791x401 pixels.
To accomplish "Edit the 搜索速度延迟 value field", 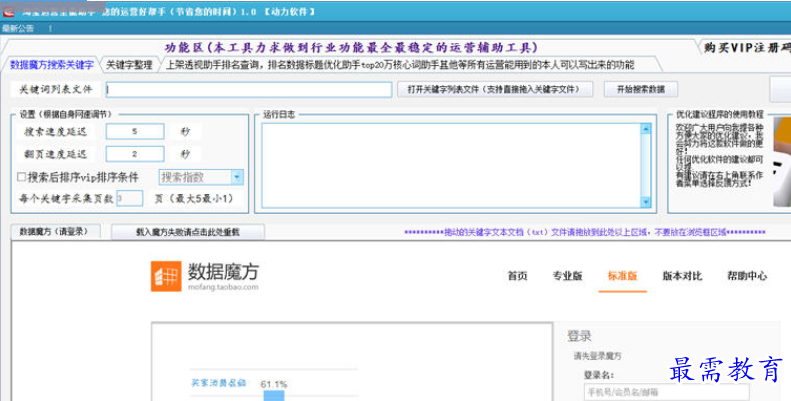I will click(135, 131).
